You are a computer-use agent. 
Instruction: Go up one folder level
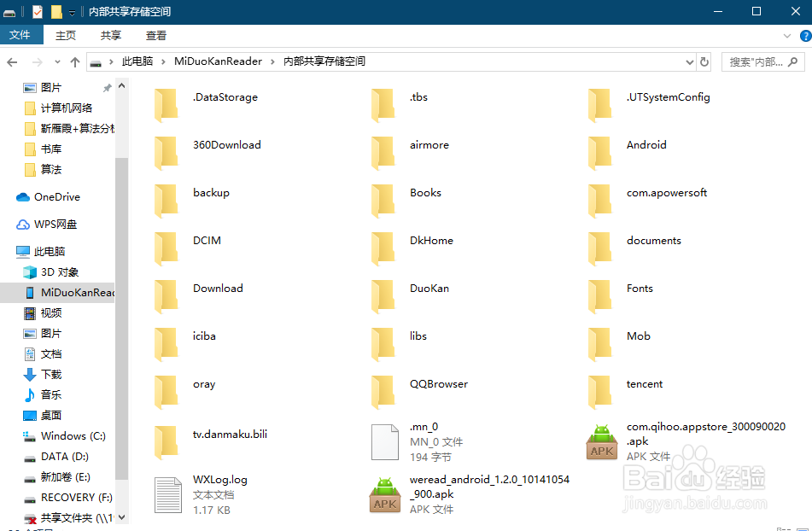[75, 62]
